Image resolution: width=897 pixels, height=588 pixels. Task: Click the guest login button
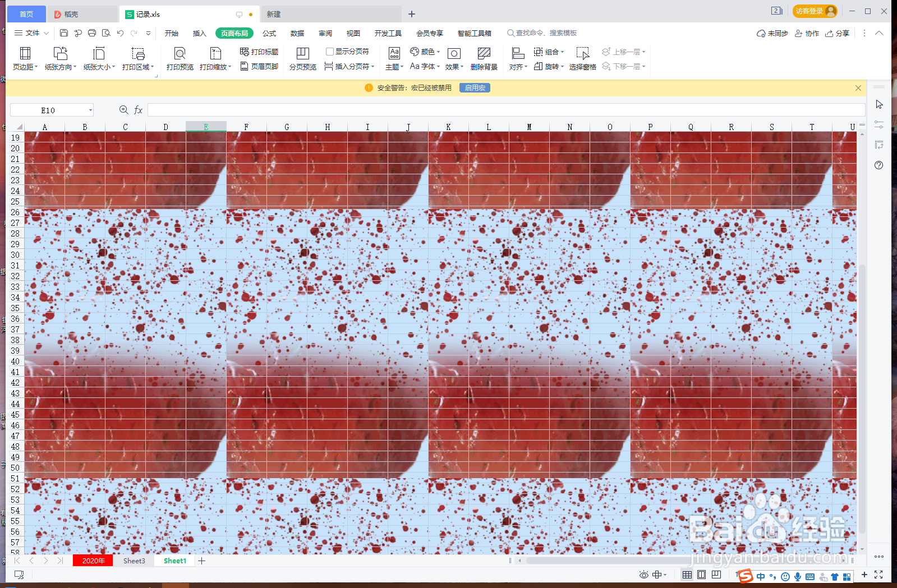tap(815, 11)
